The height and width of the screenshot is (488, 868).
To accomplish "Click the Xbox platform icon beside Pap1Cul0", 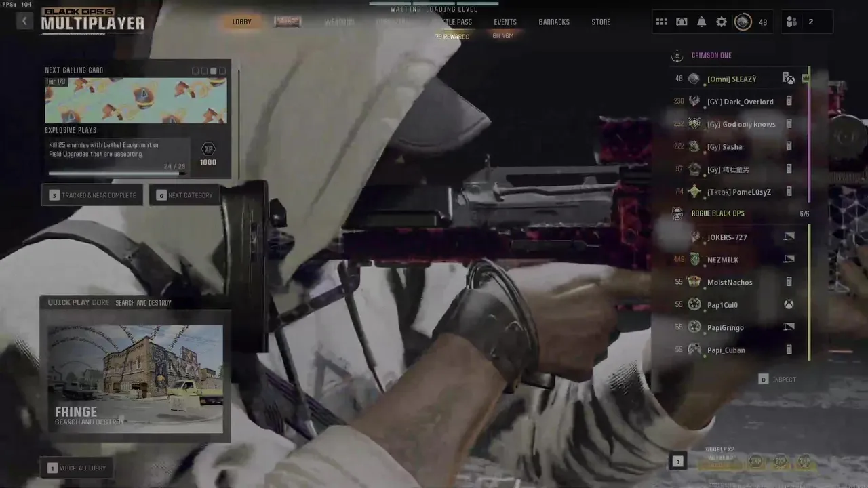I will (x=789, y=305).
